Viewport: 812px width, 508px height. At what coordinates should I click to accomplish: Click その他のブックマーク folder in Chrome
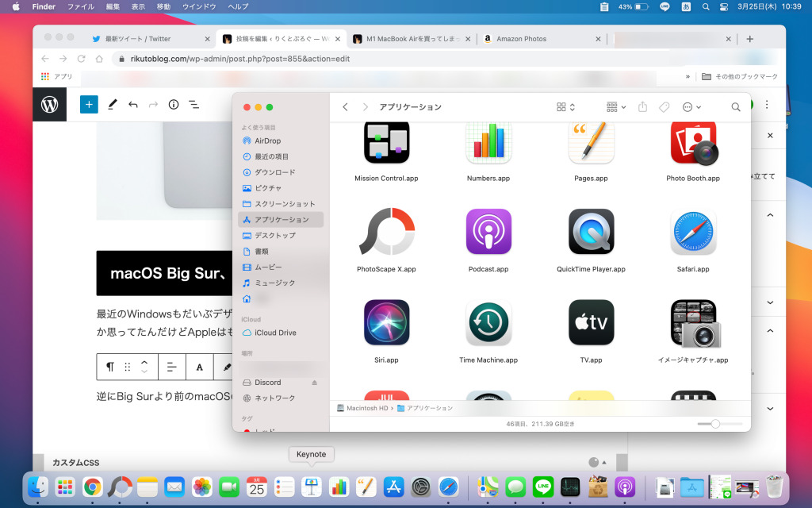(740, 76)
